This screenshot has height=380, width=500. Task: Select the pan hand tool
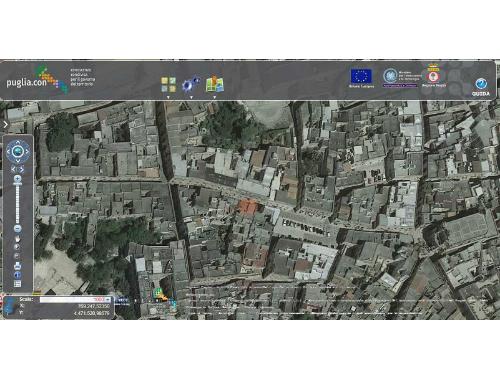point(17,239)
